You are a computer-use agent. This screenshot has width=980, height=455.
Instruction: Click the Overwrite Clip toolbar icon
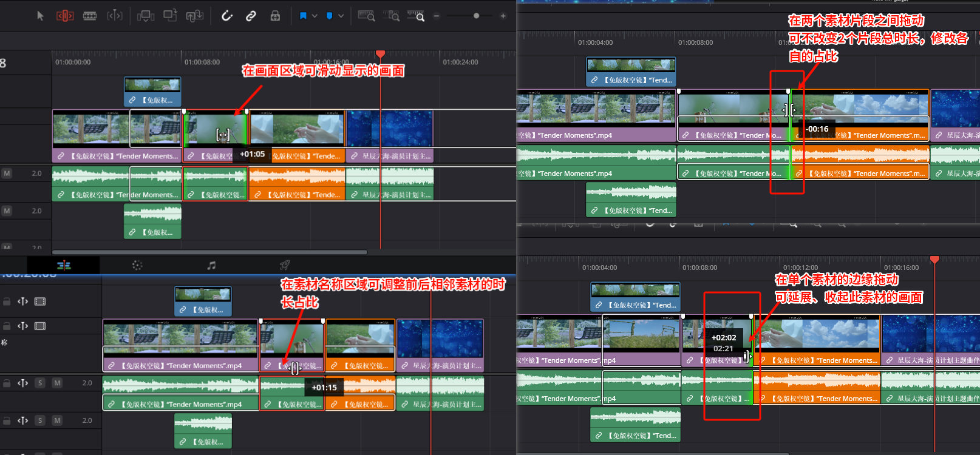(170, 16)
